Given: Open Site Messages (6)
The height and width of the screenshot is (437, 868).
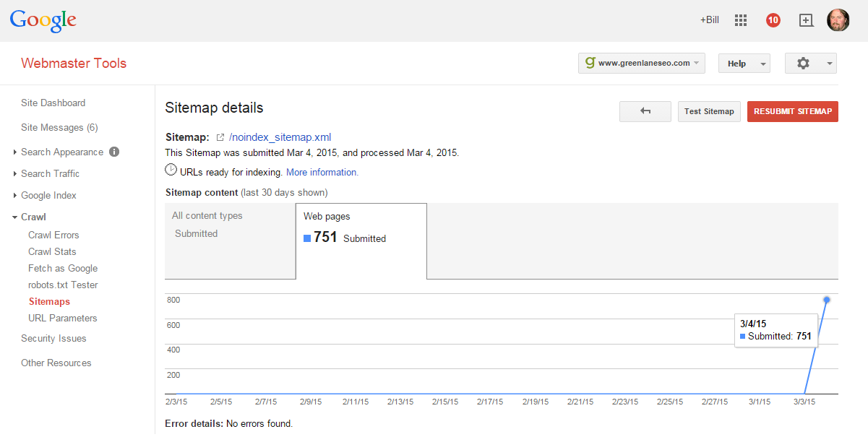Looking at the screenshot, I should (59, 127).
